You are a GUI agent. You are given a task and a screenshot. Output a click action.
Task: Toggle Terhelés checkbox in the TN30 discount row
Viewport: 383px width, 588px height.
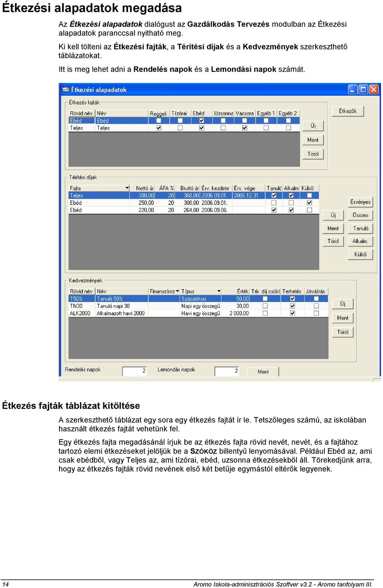292,306
